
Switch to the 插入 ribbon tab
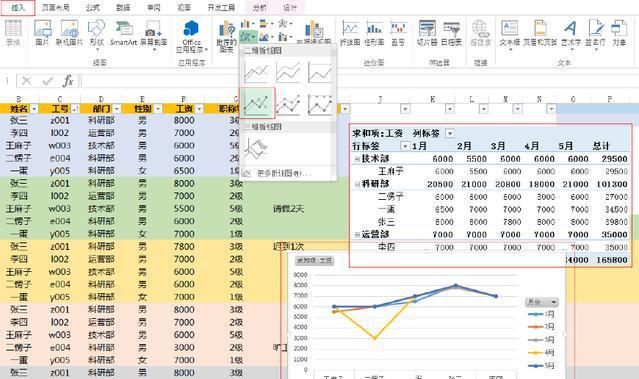pyautogui.click(x=18, y=7)
